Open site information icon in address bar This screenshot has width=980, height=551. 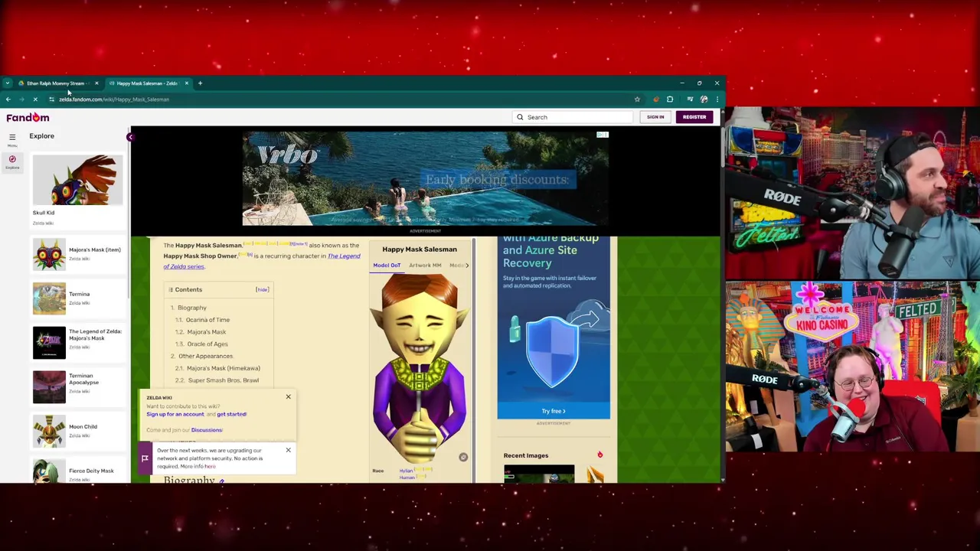coord(51,99)
